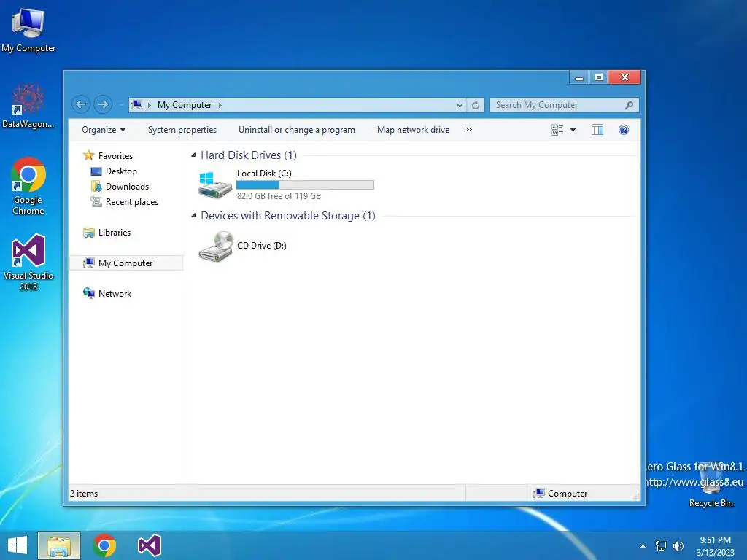This screenshot has height=560, width=747.
Task: Open Downloads in Favorites
Action: [127, 186]
